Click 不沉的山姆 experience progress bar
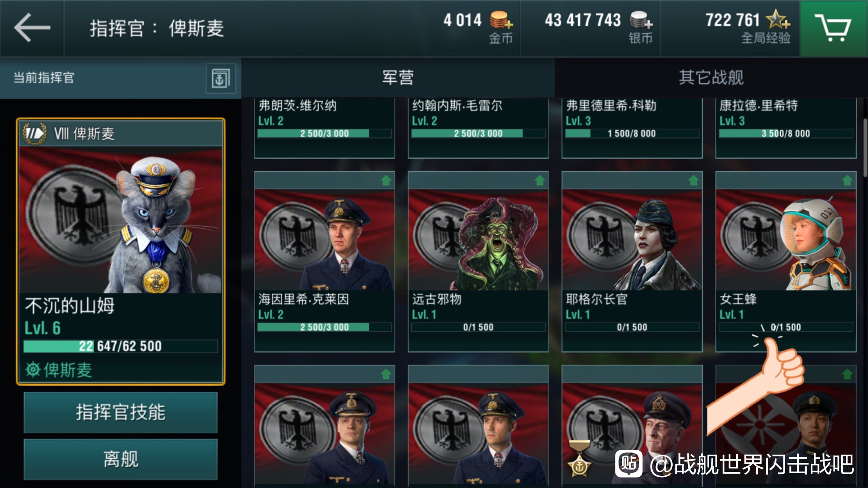Viewport: 868px width, 488px height. 121,346
